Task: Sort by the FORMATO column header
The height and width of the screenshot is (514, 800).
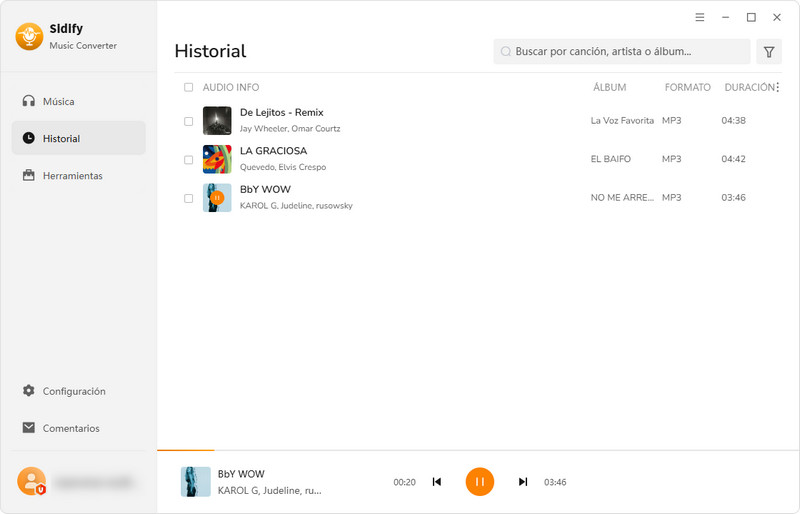Action: pyautogui.click(x=687, y=87)
